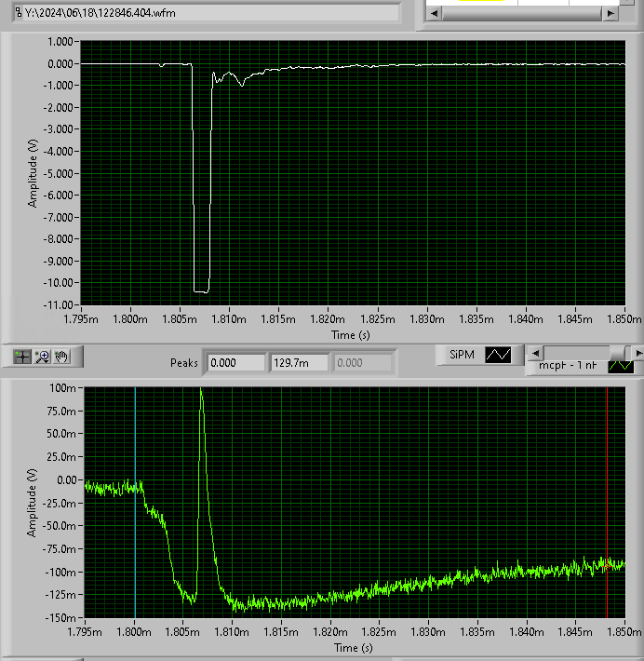Click the blue cursor line in lower graph
Image resolution: width=644 pixels, height=661 pixels.
click(x=135, y=502)
